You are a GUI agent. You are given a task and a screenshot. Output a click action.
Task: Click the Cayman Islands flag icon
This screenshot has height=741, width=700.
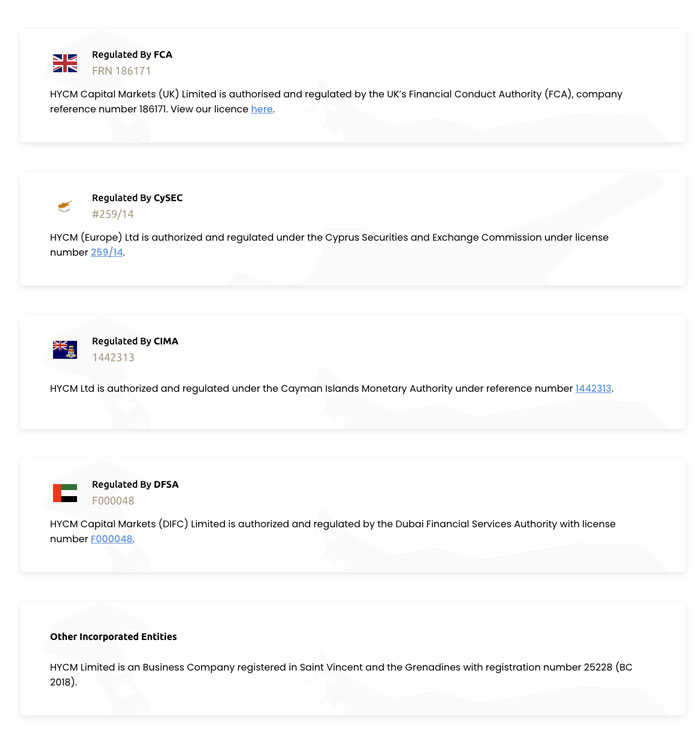pyautogui.click(x=65, y=350)
